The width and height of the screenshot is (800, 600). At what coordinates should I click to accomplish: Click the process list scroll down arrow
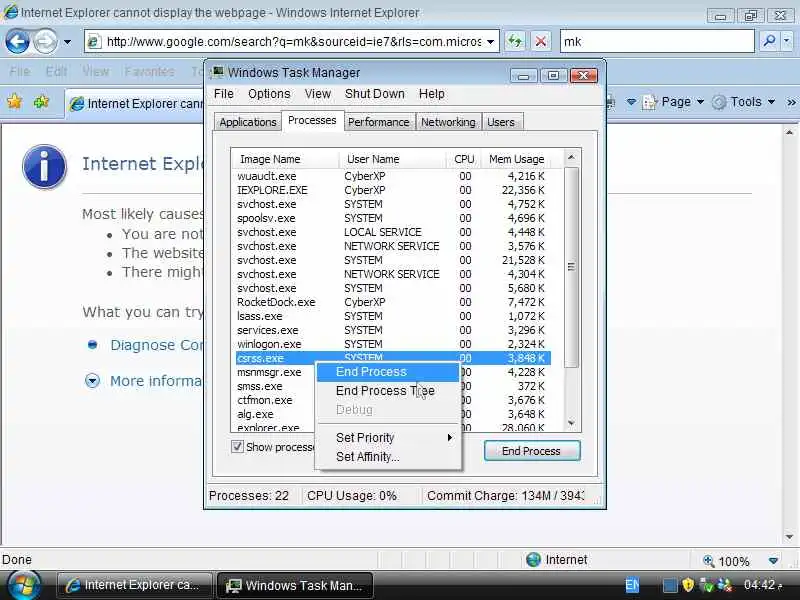point(571,423)
